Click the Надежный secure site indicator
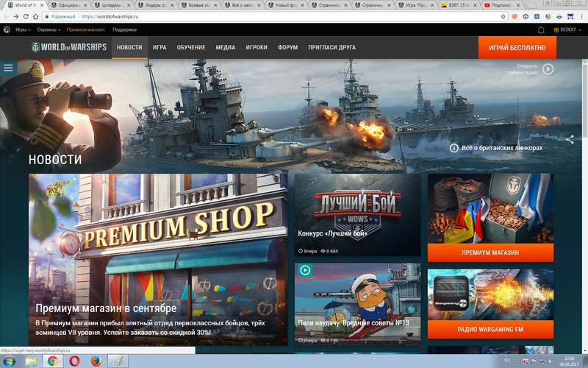The width and height of the screenshot is (588, 368). [60, 16]
